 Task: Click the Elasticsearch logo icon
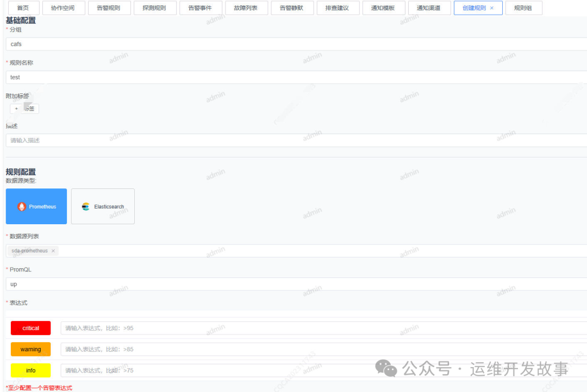click(86, 206)
